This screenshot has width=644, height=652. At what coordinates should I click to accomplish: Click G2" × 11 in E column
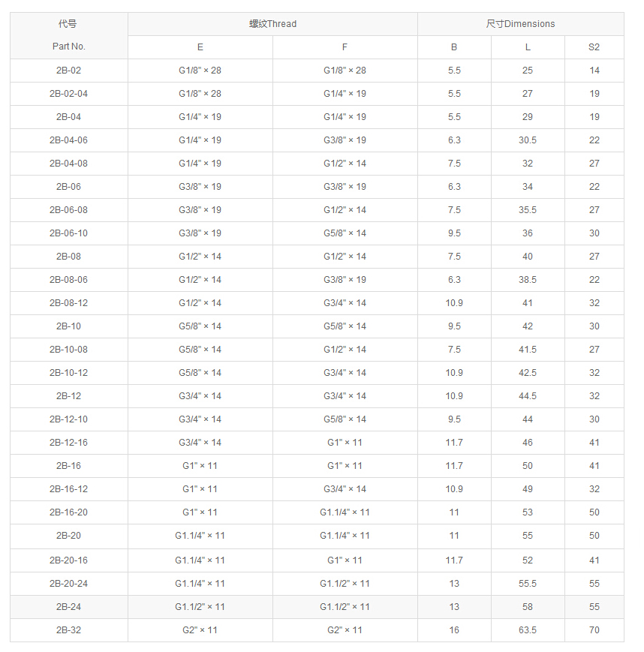pos(200,629)
